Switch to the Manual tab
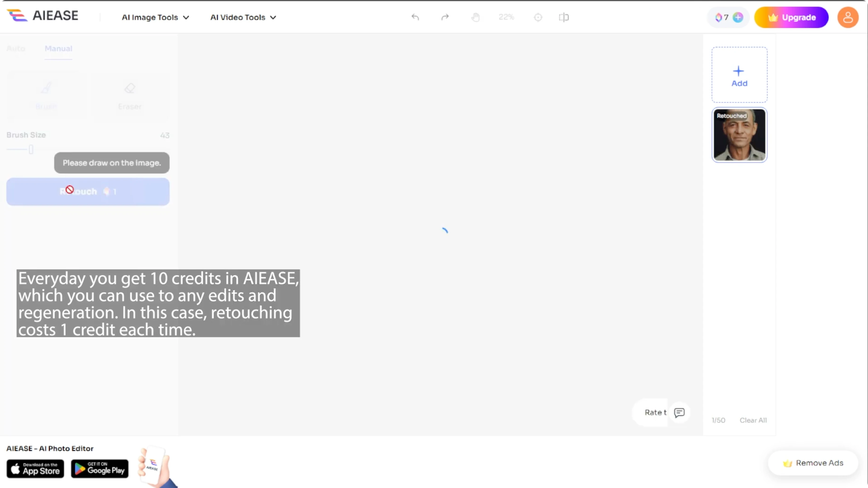Screen dimensions: 868x488 point(59,49)
